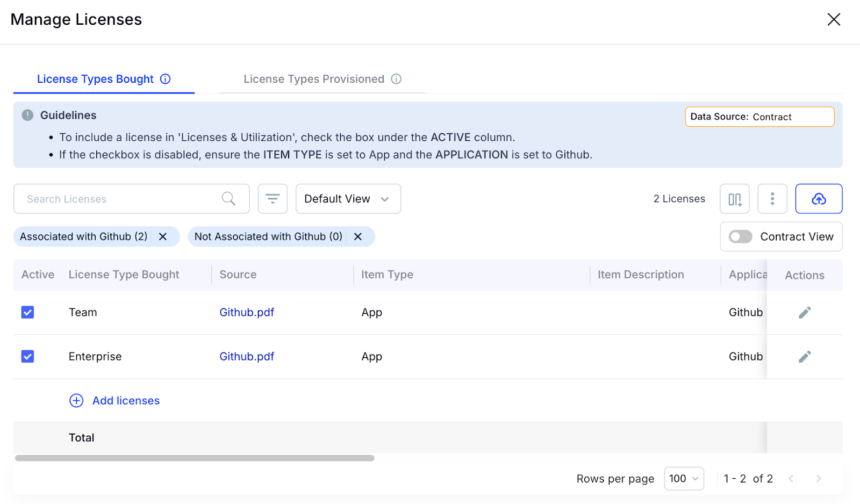Click the horizontal table scrollbar
Image resolution: width=860 pixels, height=504 pixels.
click(x=195, y=458)
